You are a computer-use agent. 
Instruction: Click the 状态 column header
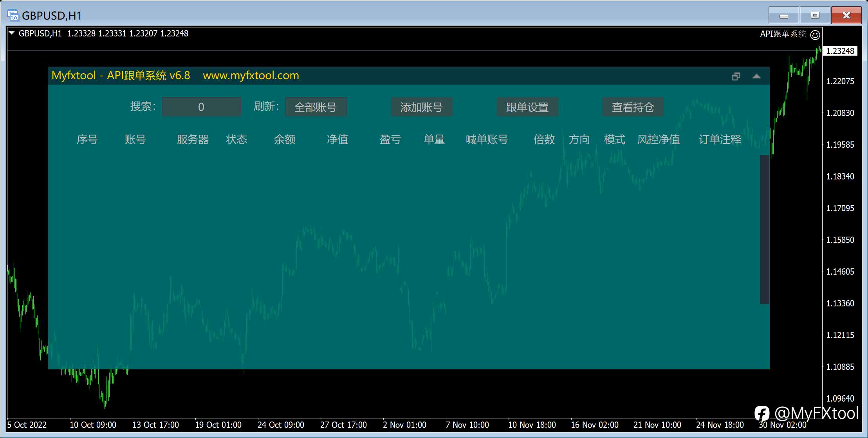point(236,139)
